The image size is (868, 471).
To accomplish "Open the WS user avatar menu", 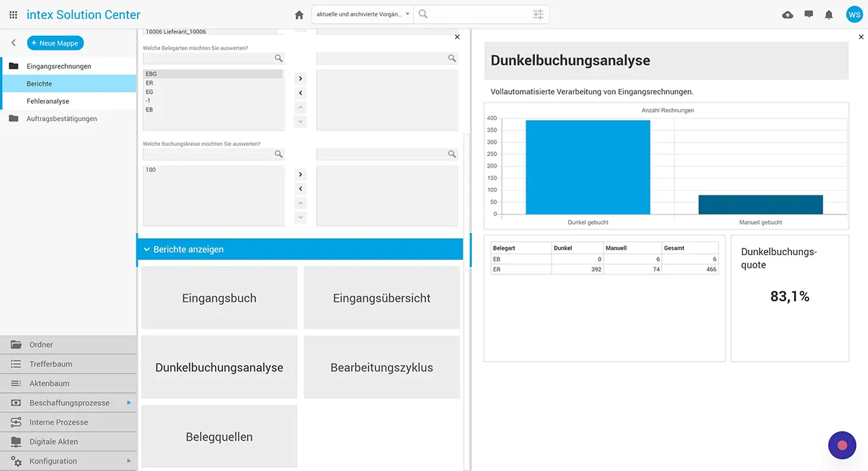I will coord(854,14).
